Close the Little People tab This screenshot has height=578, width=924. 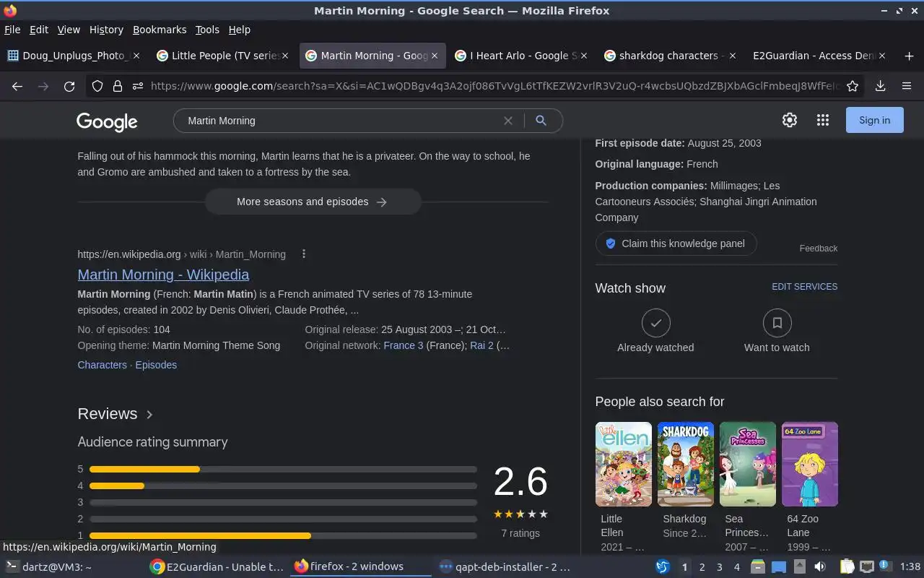pos(285,56)
